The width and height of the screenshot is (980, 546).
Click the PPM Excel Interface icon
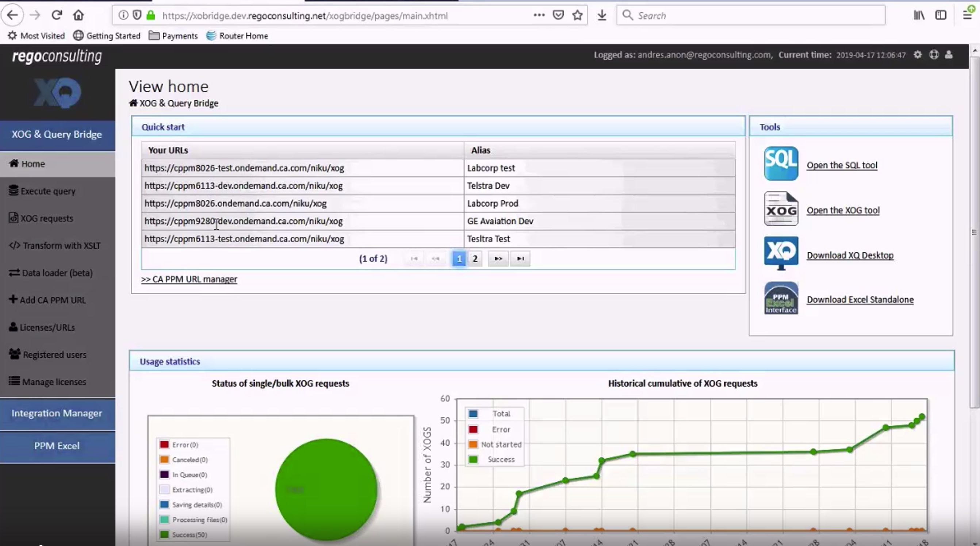(781, 299)
